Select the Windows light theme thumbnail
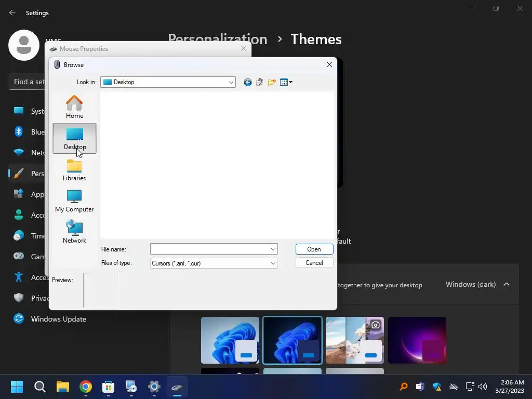This screenshot has width=532, height=399. pyautogui.click(x=230, y=340)
